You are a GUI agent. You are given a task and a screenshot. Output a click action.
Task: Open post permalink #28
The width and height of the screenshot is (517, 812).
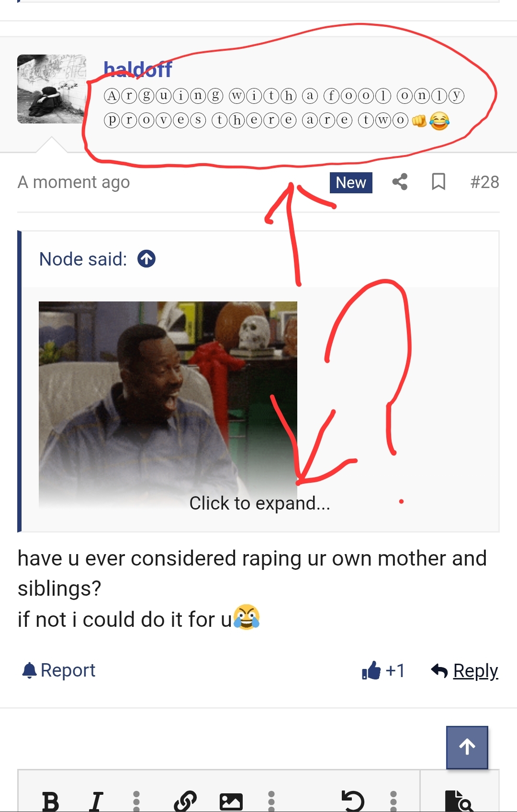(484, 182)
